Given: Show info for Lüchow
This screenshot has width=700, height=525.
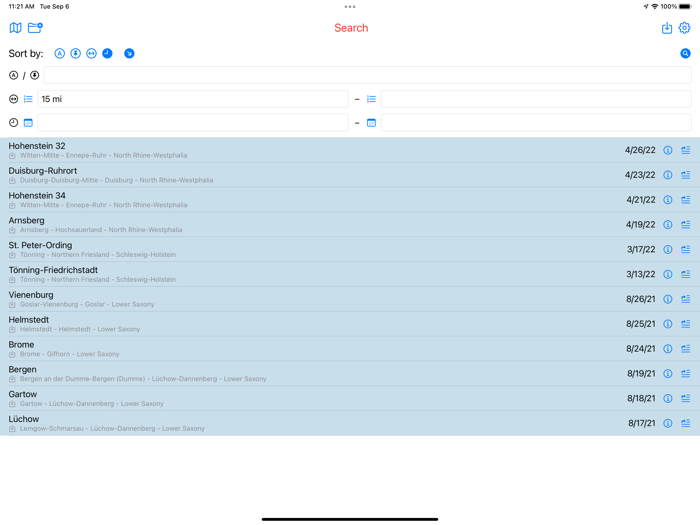Looking at the screenshot, I should click(x=667, y=423).
